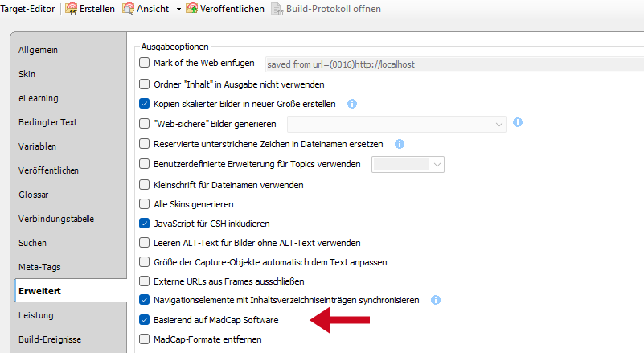The height and width of the screenshot is (353, 644).
Task: Disable JavaScript für CSH inkludieren
Action: pyautogui.click(x=145, y=224)
